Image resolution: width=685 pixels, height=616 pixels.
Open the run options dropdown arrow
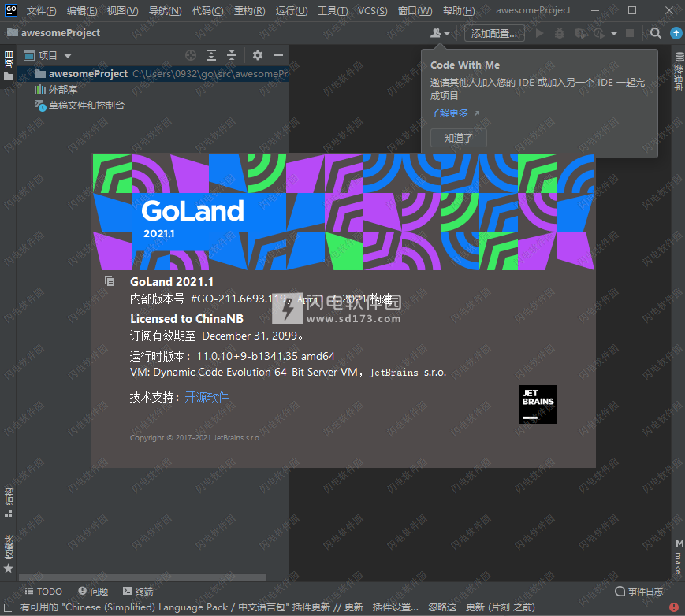coord(614,34)
